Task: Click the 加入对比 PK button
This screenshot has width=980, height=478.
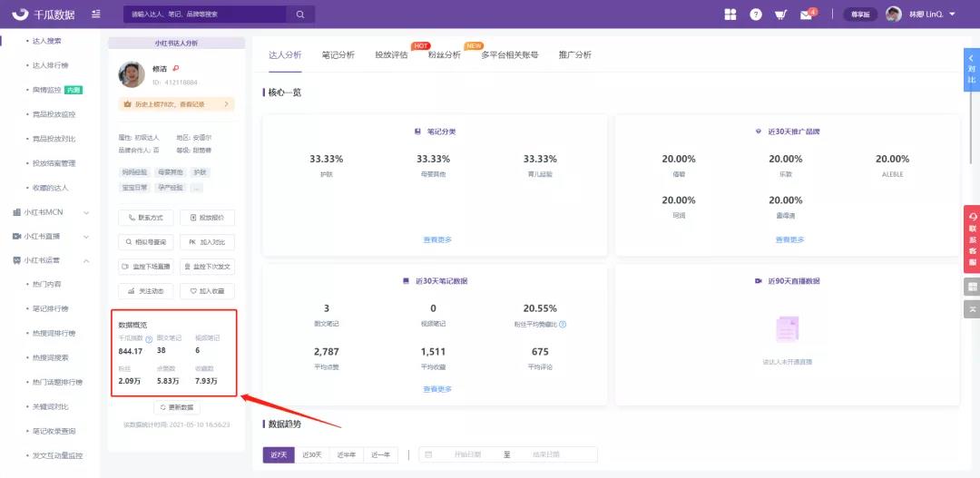Action: click(207, 242)
